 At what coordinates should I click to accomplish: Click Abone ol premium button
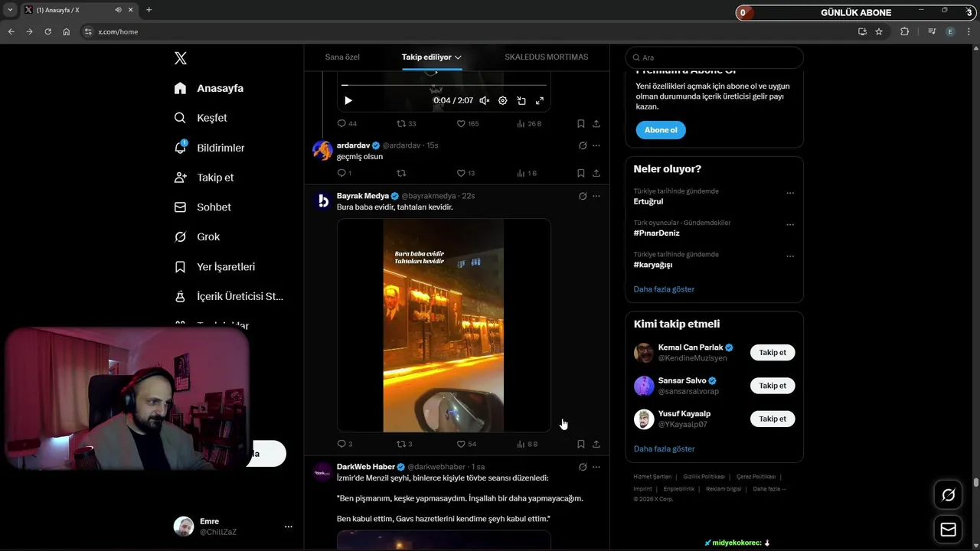[x=661, y=130]
